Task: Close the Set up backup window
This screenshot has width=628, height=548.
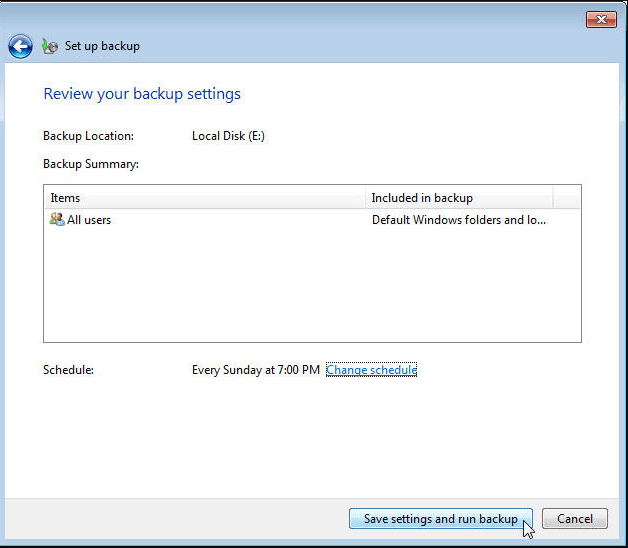Action: click(600, 19)
